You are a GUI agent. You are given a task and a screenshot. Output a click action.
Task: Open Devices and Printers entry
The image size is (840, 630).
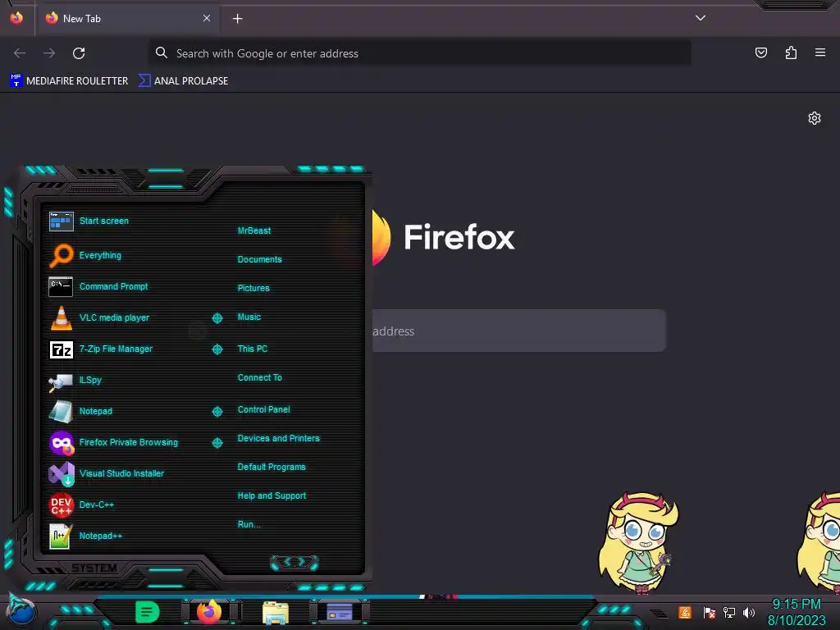click(279, 438)
